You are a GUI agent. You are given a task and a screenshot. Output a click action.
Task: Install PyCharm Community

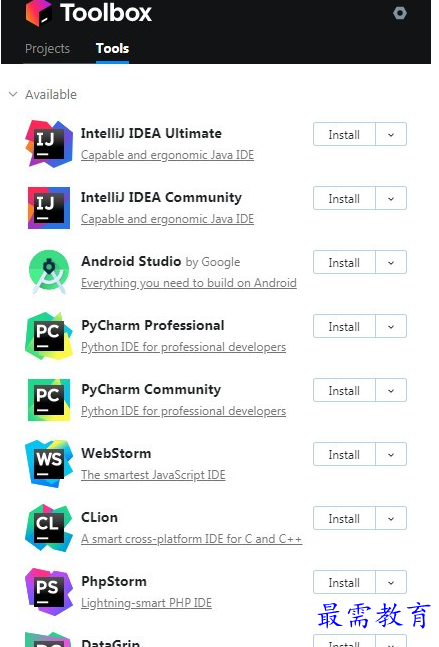pos(344,390)
